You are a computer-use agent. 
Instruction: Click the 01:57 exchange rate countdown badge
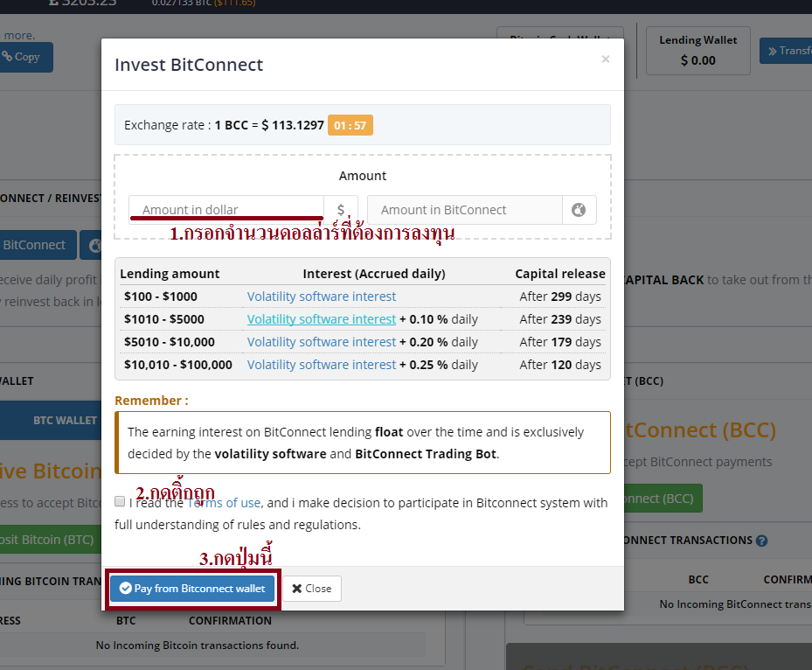(x=350, y=125)
